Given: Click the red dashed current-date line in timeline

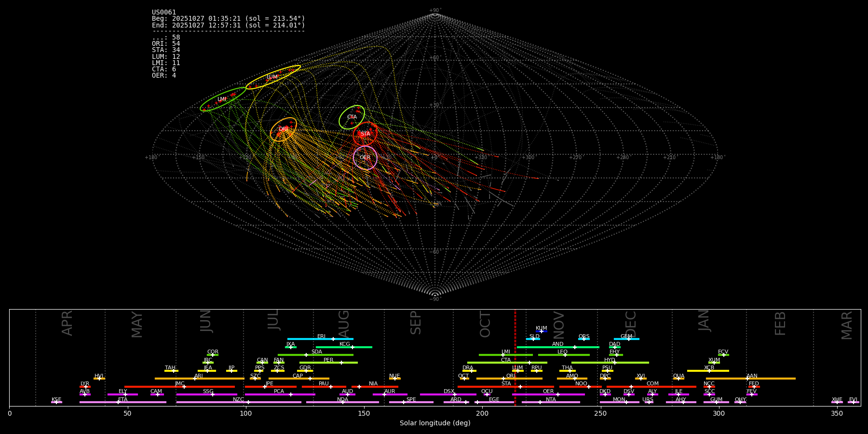Looking at the screenshot, I should click(x=515, y=357).
